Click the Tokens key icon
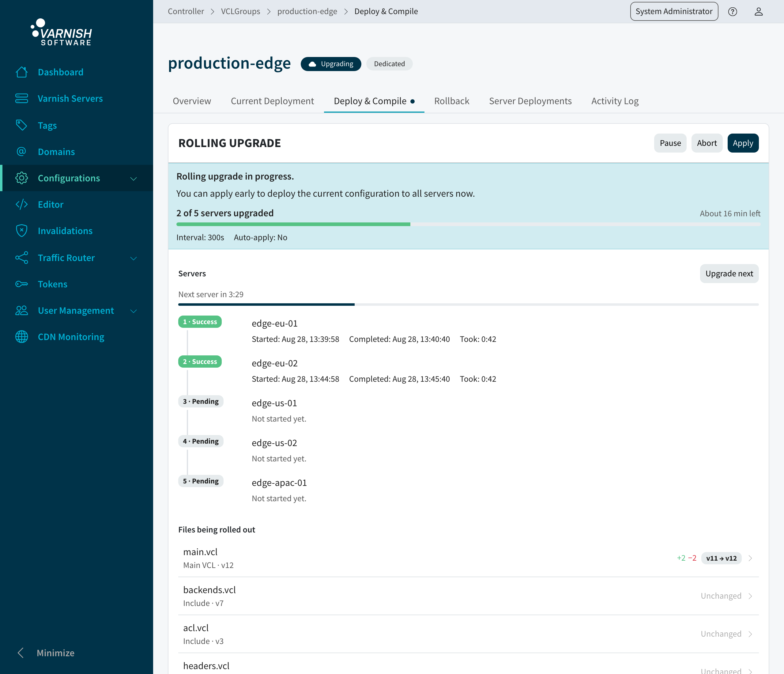Viewport: 784px width, 674px height. click(21, 284)
